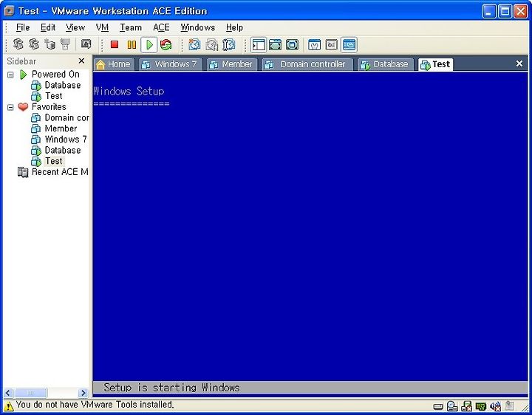532x415 pixels.
Task: Click sidebar scrollbar right arrow
Action: pos(83,393)
